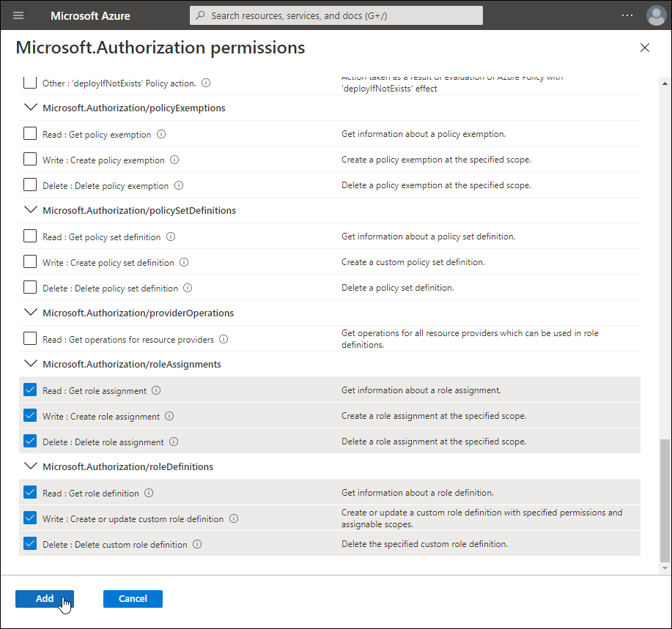The height and width of the screenshot is (629, 672).
Task: Click info icon beside Get operations for resource providers
Action: 224,340
